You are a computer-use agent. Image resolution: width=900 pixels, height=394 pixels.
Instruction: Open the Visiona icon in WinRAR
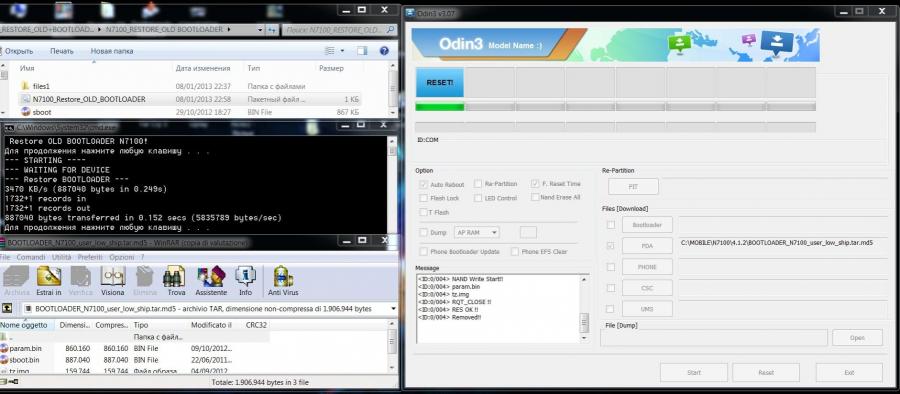coord(112,281)
